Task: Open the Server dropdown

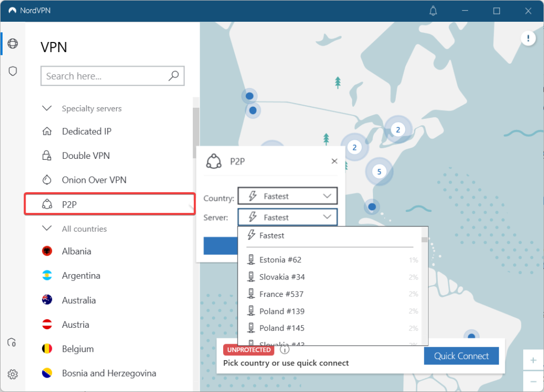Action: click(x=287, y=217)
